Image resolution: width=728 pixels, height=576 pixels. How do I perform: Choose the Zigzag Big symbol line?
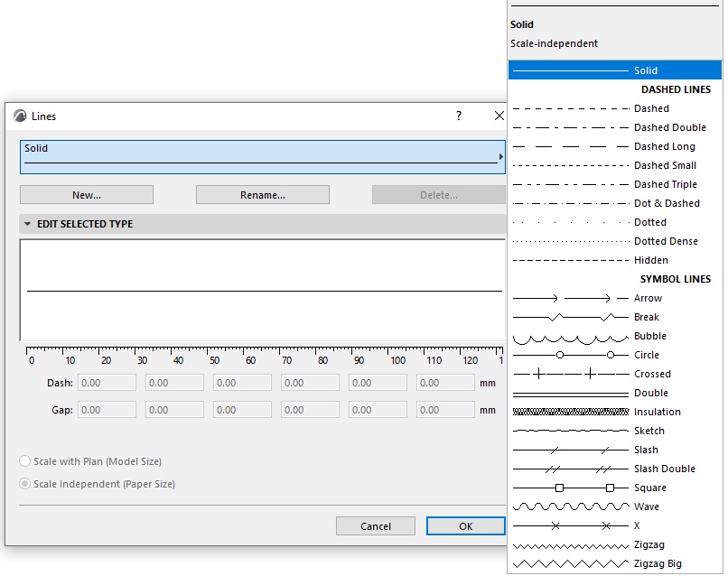(615, 564)
